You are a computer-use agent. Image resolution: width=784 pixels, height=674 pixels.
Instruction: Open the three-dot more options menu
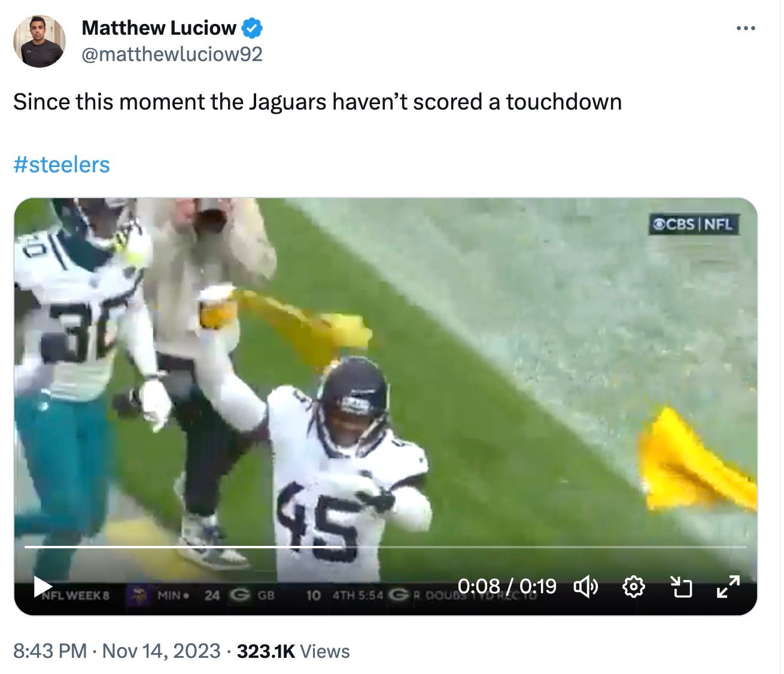(746, 28)
